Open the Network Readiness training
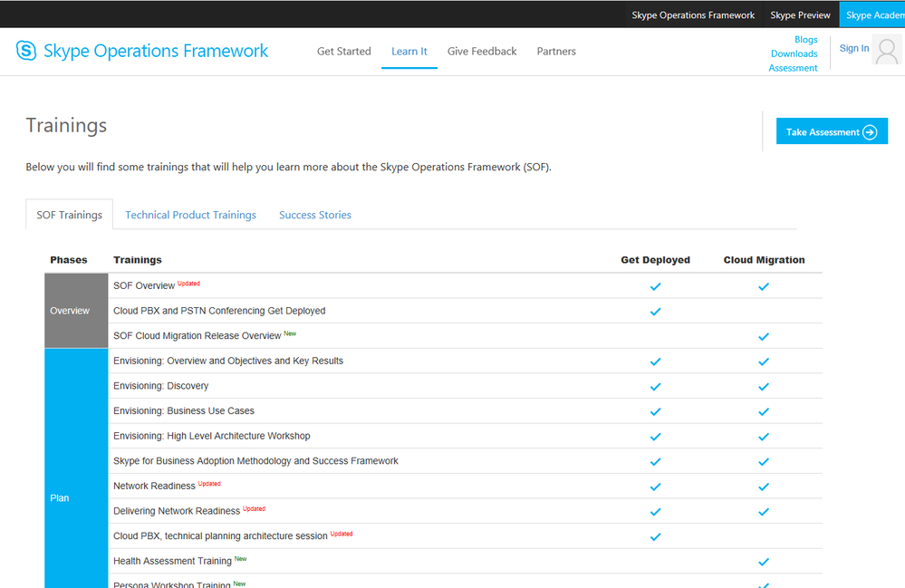 click(154, 486)
